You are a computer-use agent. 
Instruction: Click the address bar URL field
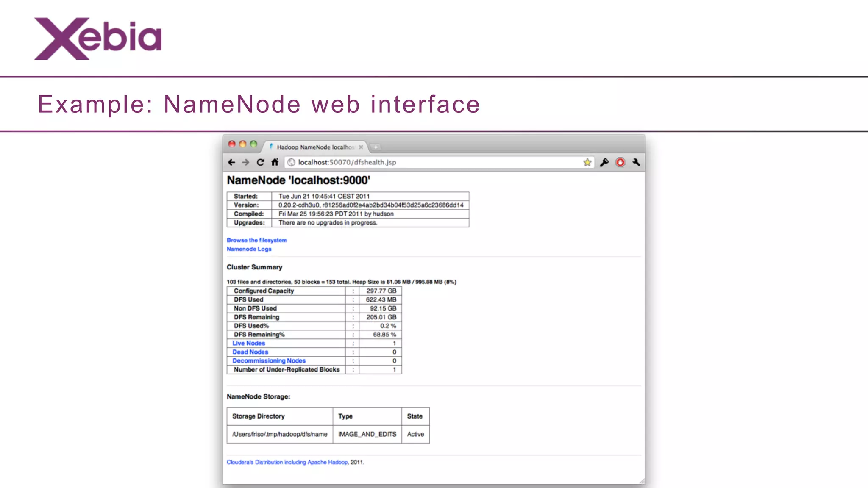coord(439,162)
